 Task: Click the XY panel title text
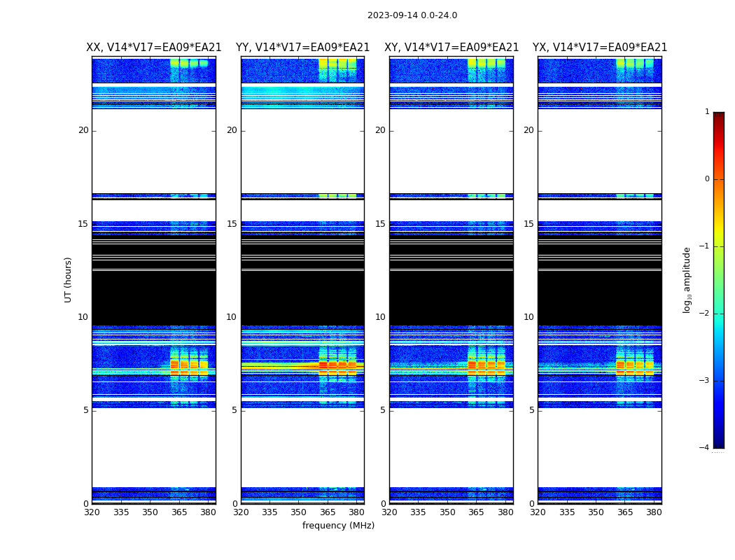[451, 48]
